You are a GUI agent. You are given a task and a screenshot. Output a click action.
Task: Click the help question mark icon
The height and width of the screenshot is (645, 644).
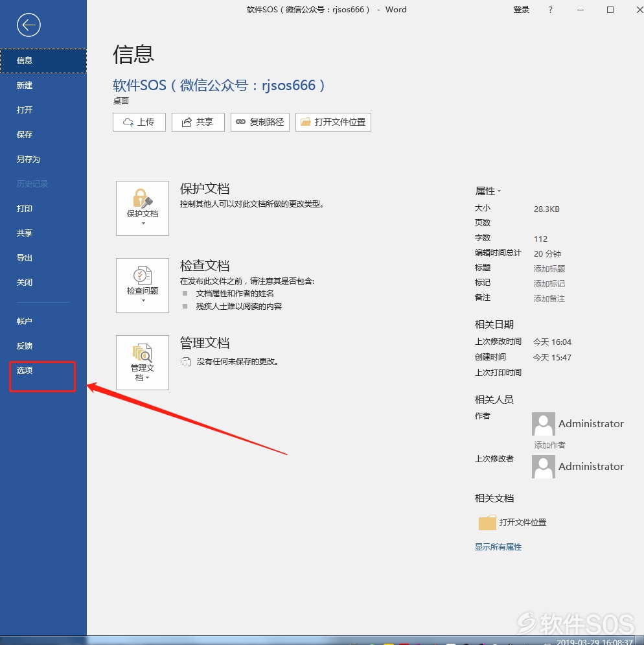tap(550, 10)
